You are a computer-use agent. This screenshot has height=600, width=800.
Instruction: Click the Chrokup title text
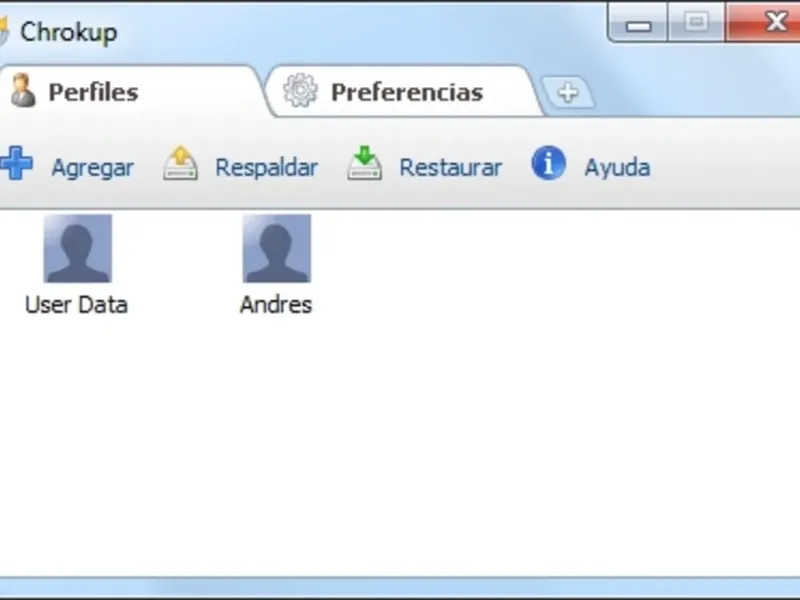68,32
